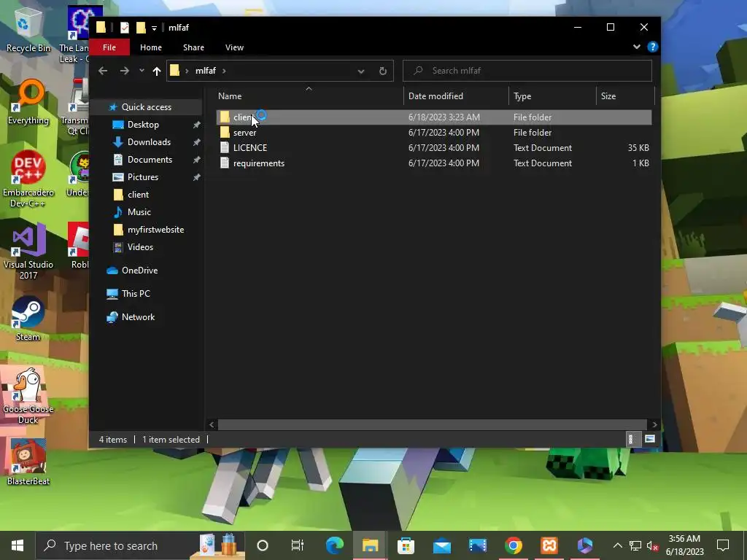Click horizontal scrollbar left arrow
Image resolution: width=747 pixels, height=560 pixels.
coord(212,424)
